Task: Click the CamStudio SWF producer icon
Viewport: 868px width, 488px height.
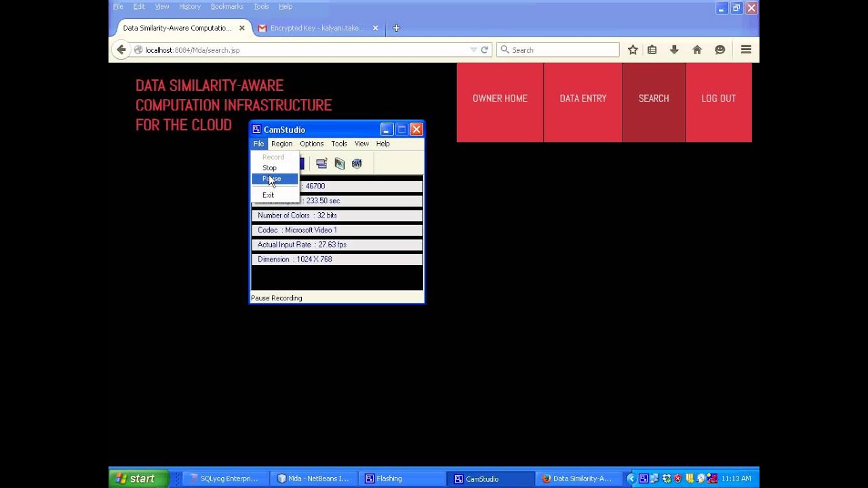Action: click(357, 163)
